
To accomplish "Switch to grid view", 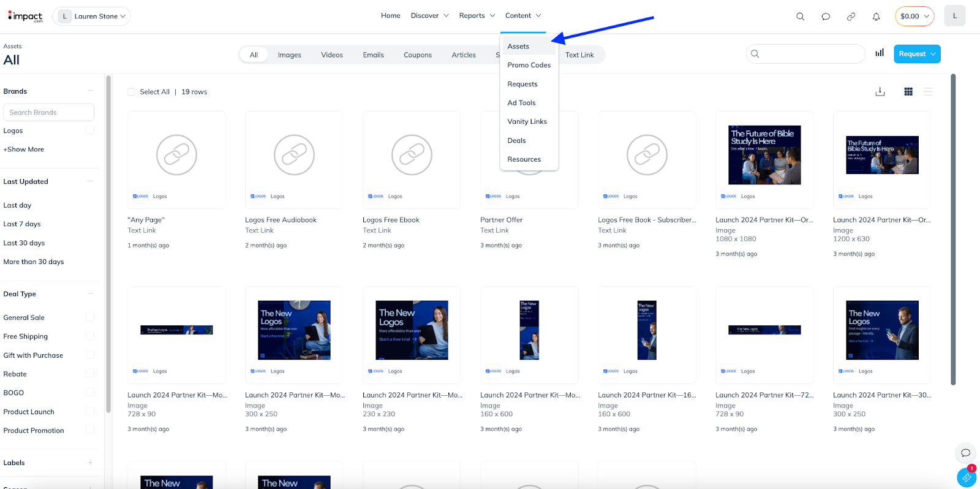I will [908, 91].
